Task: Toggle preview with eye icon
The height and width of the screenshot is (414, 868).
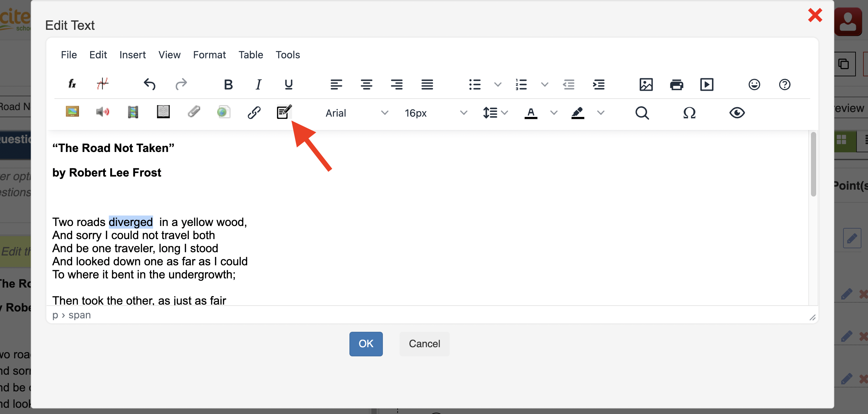Action: pos(737,113)
